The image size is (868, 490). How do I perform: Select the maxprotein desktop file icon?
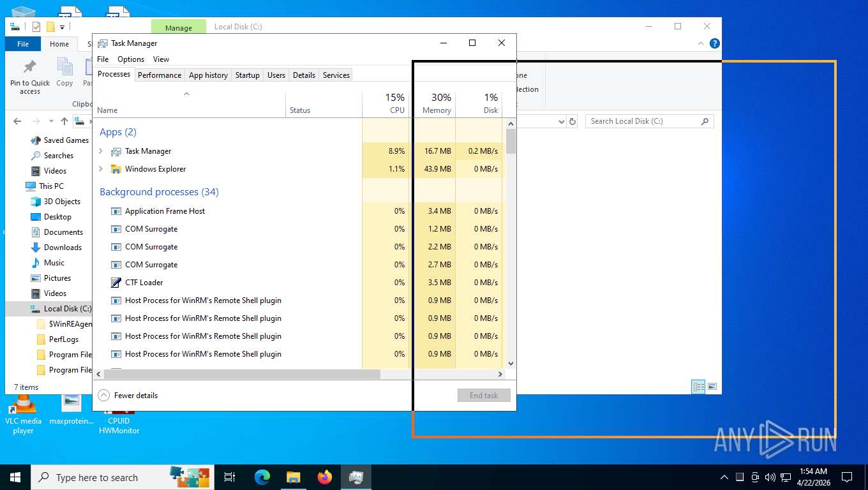(71, 410)
